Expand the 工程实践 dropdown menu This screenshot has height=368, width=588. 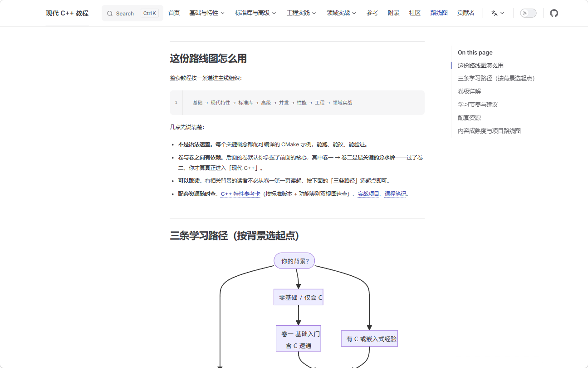[x=301, y=13]
